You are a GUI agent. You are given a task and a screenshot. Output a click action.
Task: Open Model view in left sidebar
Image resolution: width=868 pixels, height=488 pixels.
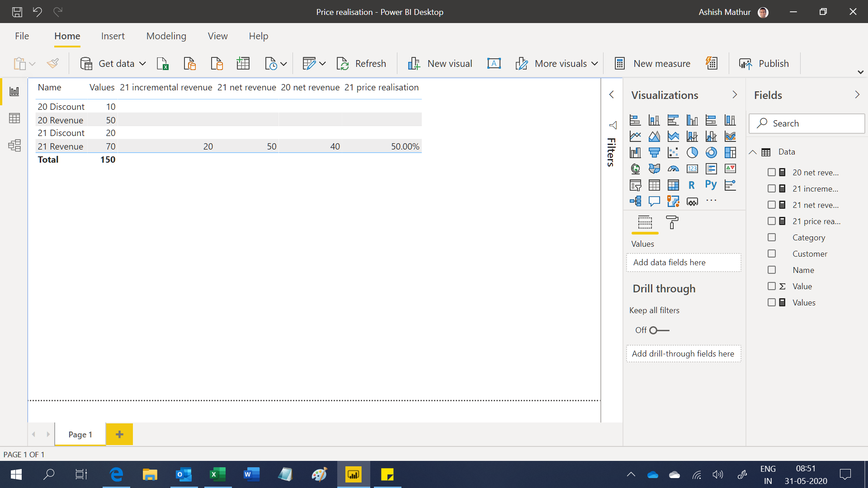pos(14,145)
